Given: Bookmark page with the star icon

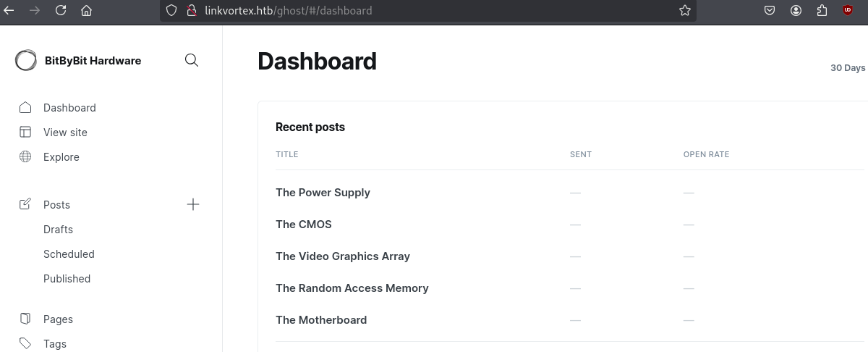Looking at the screenshot, I should click(x=684, y=11).
